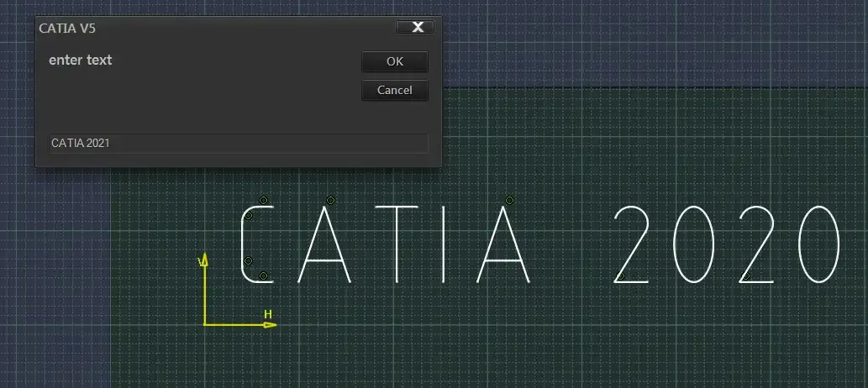Select the letter I sketch line

click(x=443, y=244)
